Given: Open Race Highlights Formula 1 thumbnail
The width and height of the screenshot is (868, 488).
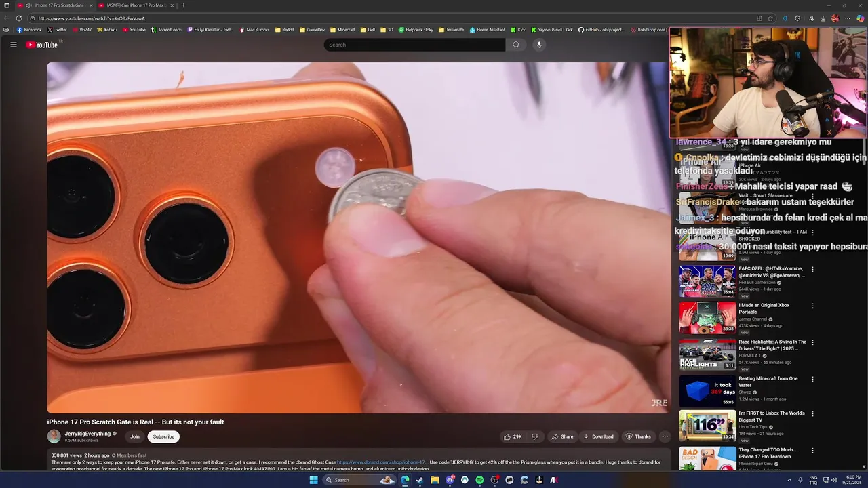Looking at the screenshot, I should pos(707,354).
